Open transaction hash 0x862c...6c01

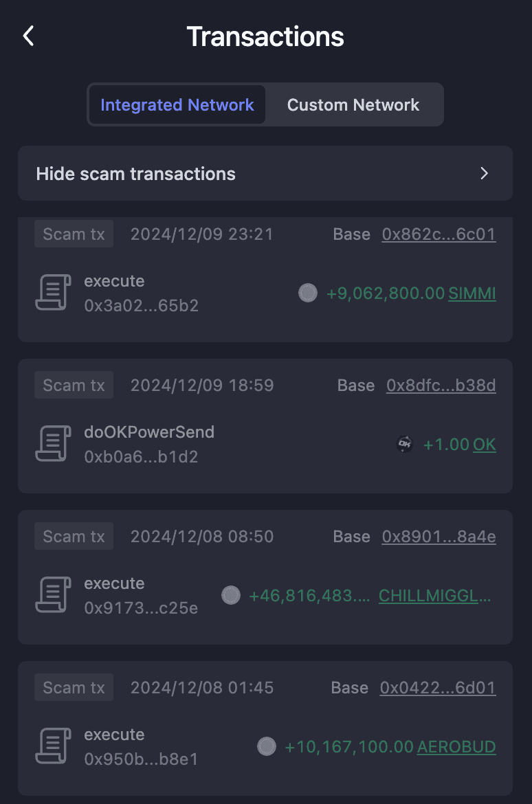[x=439, y=234]
